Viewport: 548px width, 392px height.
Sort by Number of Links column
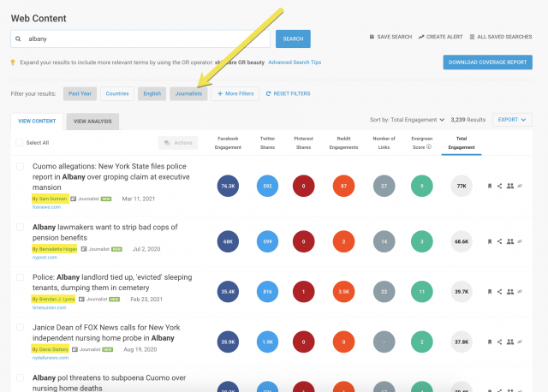[384, 143]
